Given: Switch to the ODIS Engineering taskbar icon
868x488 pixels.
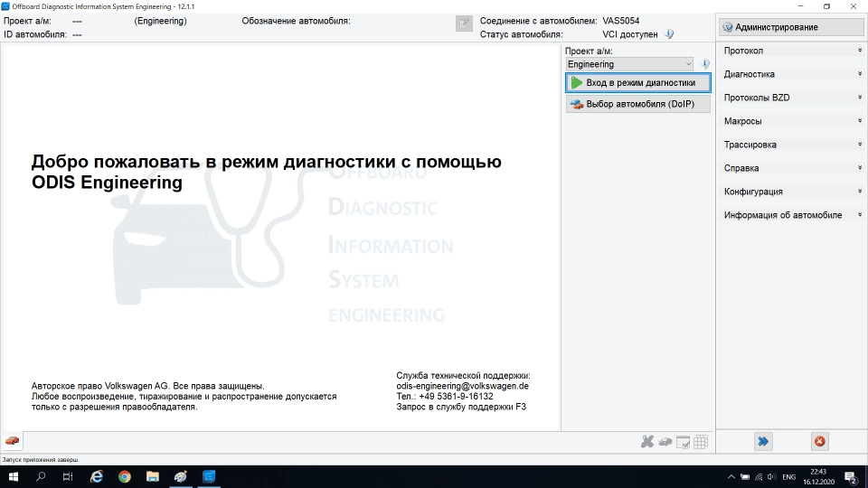Looking at the screenshot, I should [x=209, y=476].
